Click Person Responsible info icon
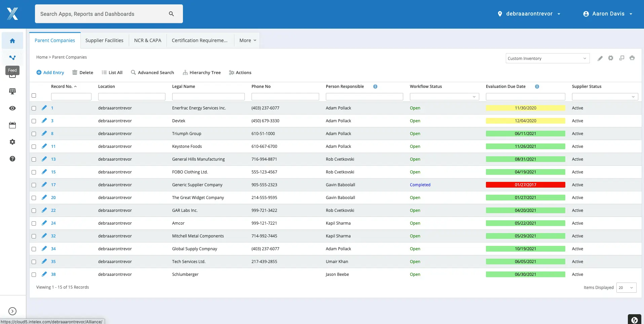This screenshot has height=324, width=644. [x=375, y=87]
